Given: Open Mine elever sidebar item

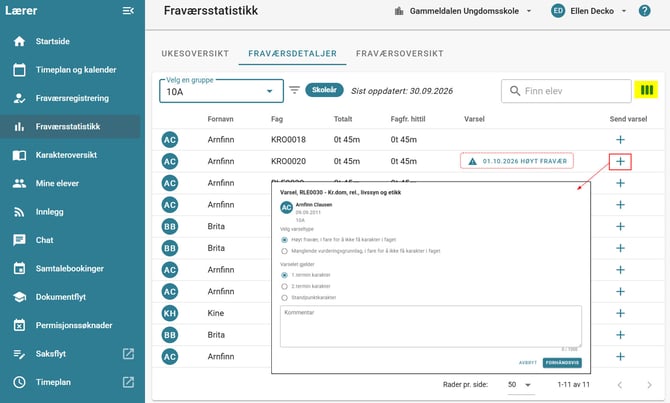Looking at the screenshot, I should tap(70, 183).
